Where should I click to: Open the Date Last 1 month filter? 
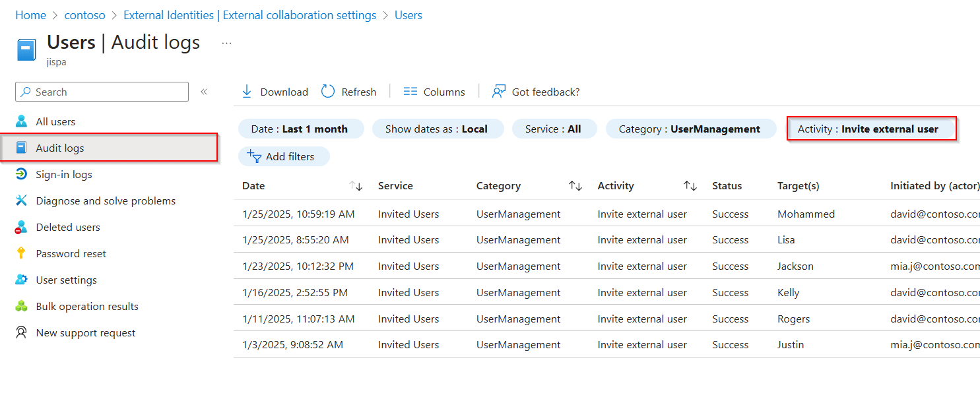click(301, 129)
